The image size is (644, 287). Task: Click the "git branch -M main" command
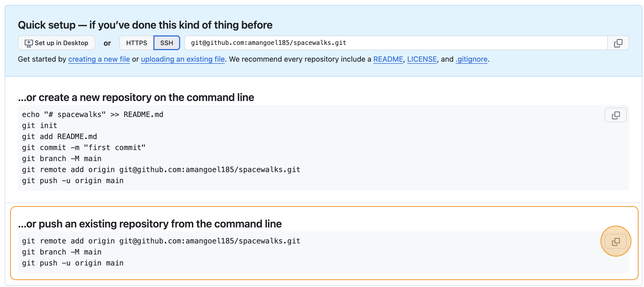tap(62, 158)
